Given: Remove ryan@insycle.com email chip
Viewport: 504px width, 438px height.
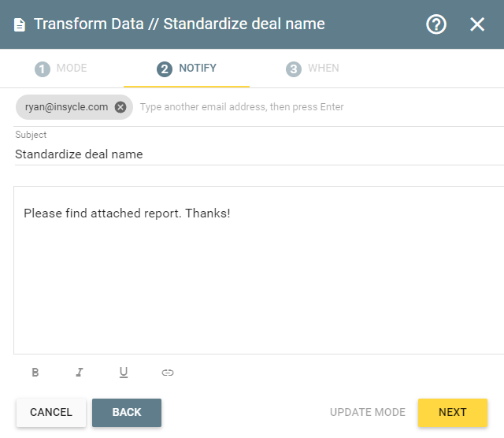Looking at the screenshot, I should coord(120,107).
